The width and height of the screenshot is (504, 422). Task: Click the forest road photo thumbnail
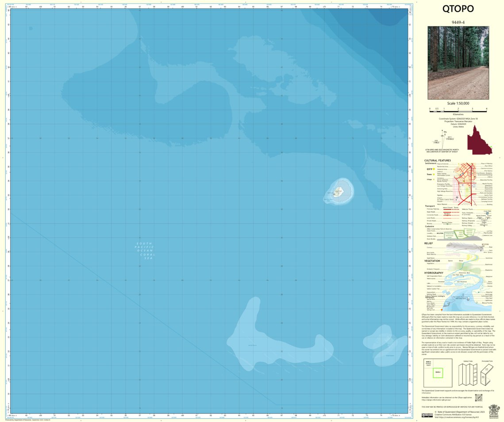point(459,62)
